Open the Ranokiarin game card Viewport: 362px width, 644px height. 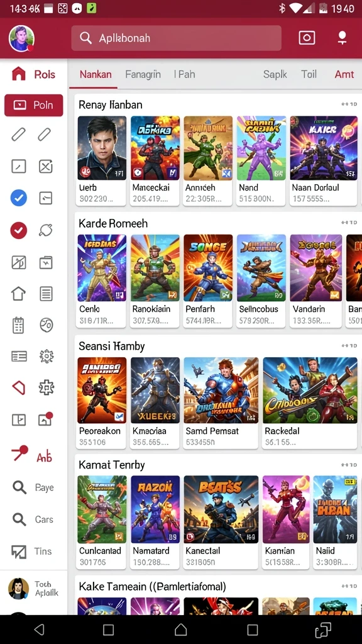pos(155,280)
